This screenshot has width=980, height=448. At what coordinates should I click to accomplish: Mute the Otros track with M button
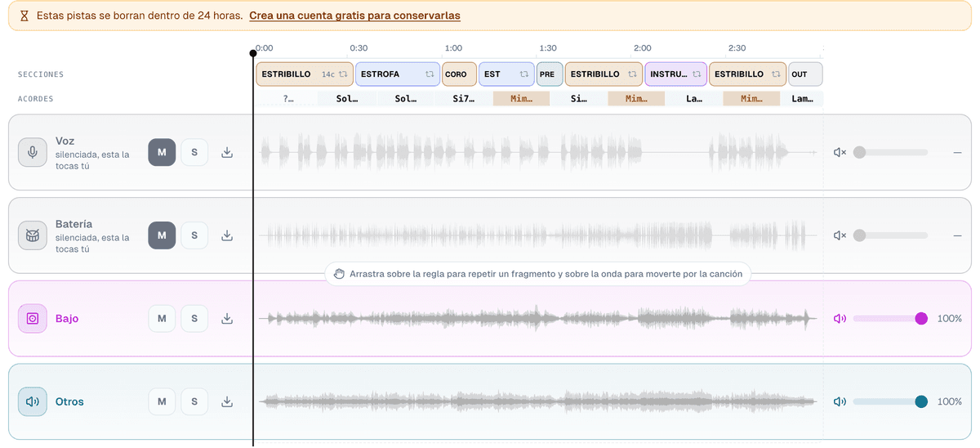point(162,401)
